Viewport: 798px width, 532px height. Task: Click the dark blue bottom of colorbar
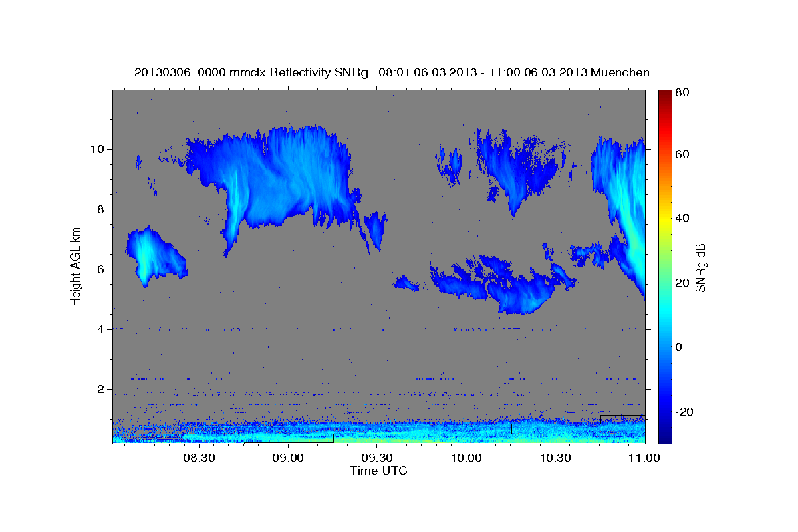click(665, 436)
